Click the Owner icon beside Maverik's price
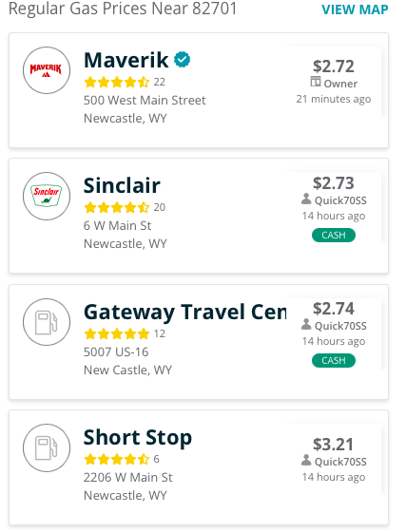 [x=316, y=82]
